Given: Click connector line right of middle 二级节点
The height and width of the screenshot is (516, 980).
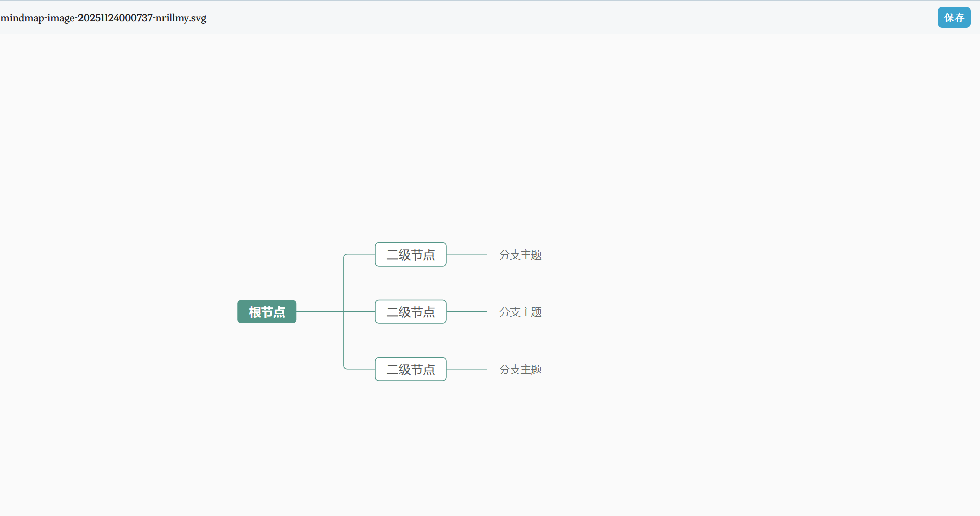Looking at the screenshot, I should (x=467, y=312).
